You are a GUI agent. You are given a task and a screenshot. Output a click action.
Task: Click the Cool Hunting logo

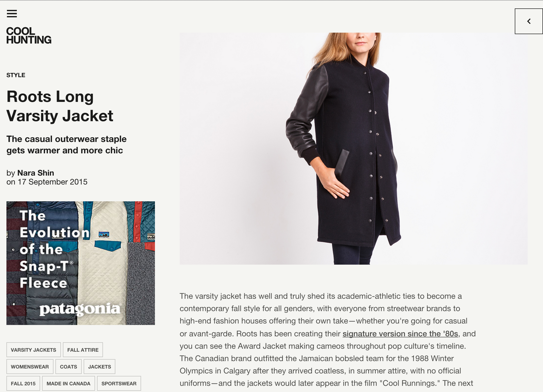coord(29,35)
